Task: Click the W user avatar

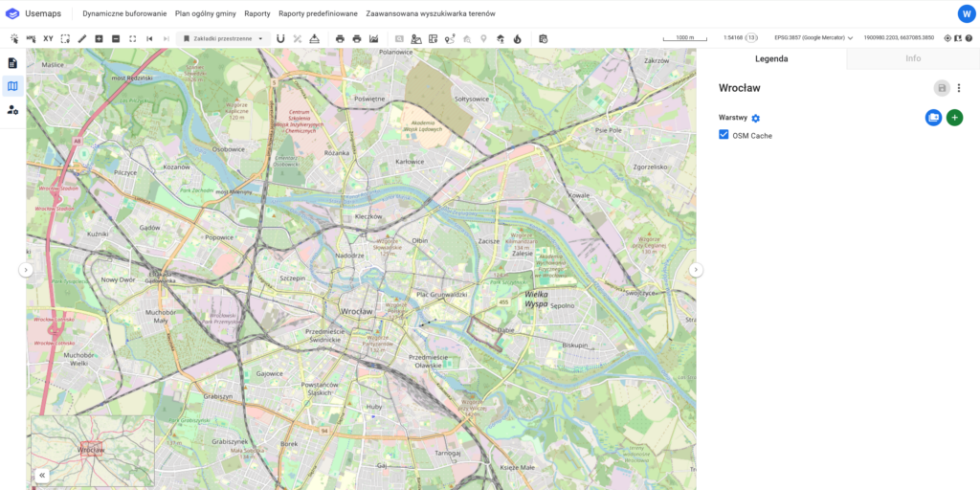Action: click(x=966, y=13)
